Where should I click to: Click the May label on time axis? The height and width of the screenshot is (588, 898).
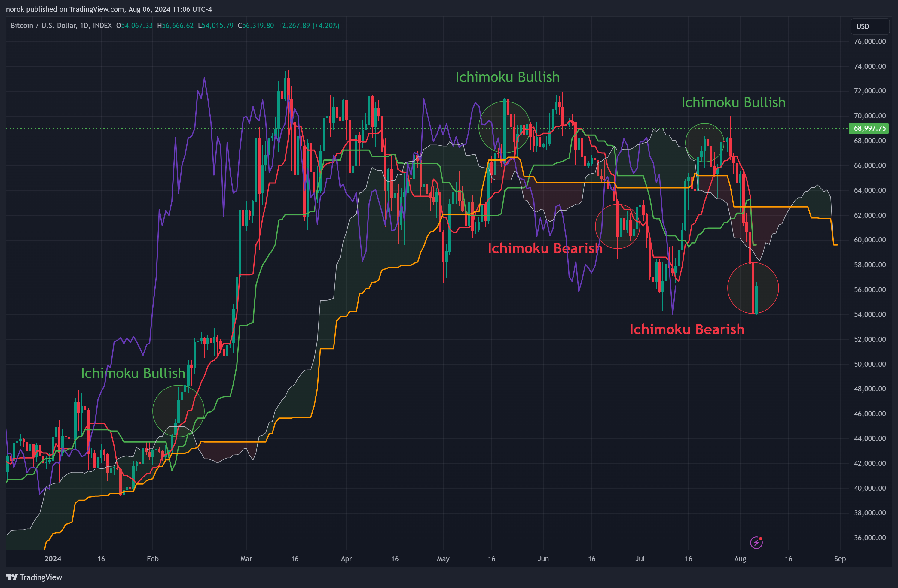tap(443, 559)
